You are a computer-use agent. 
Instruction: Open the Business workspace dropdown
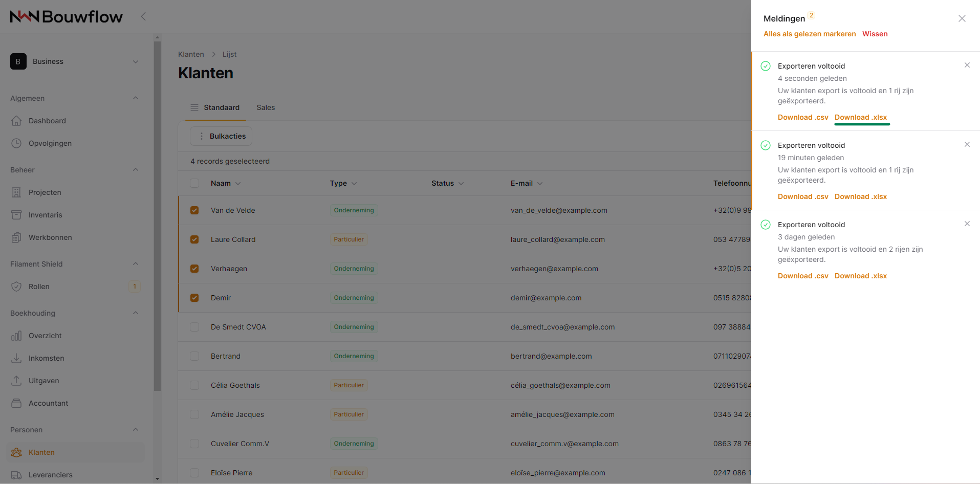click(x=75, y=61)
